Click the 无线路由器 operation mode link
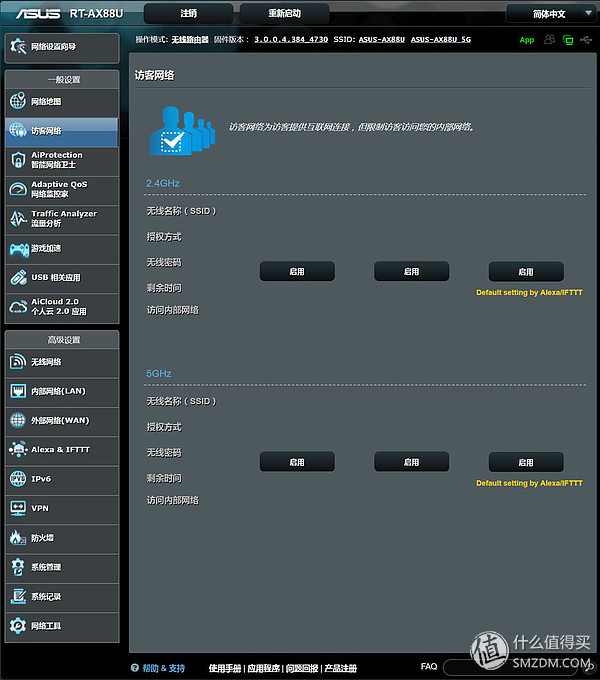This screenshot has width=600, height=680. [x=190, y=39]
